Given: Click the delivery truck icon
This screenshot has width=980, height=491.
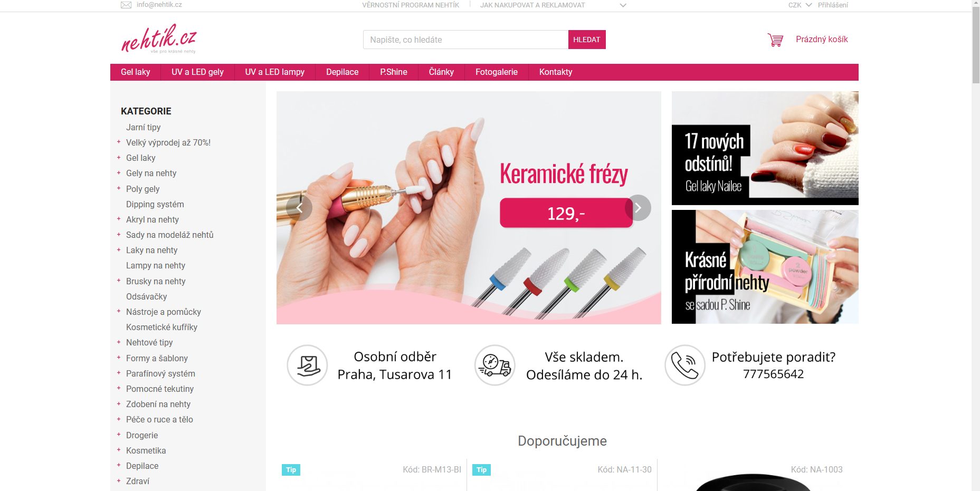Looking at the screenshot, I should point(494,365).
